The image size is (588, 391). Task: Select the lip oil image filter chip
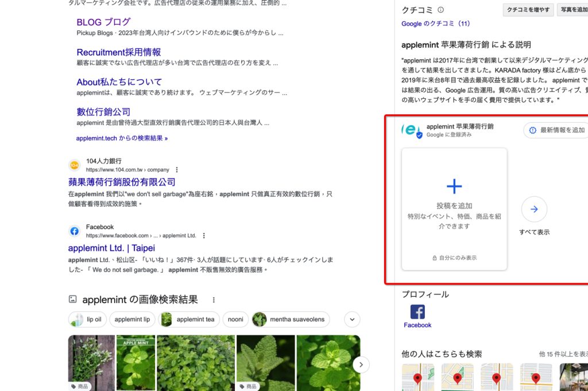point(87,319)
